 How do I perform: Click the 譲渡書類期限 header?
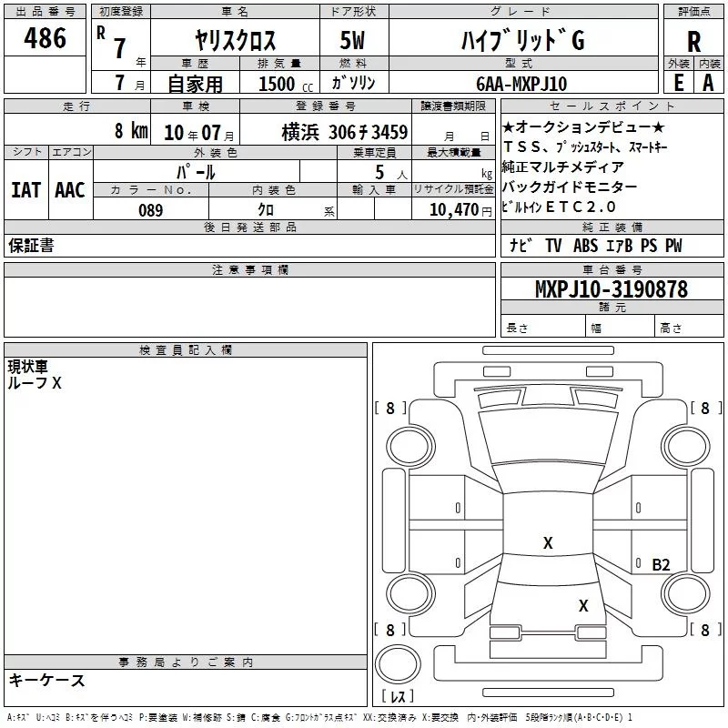[453, 106]
